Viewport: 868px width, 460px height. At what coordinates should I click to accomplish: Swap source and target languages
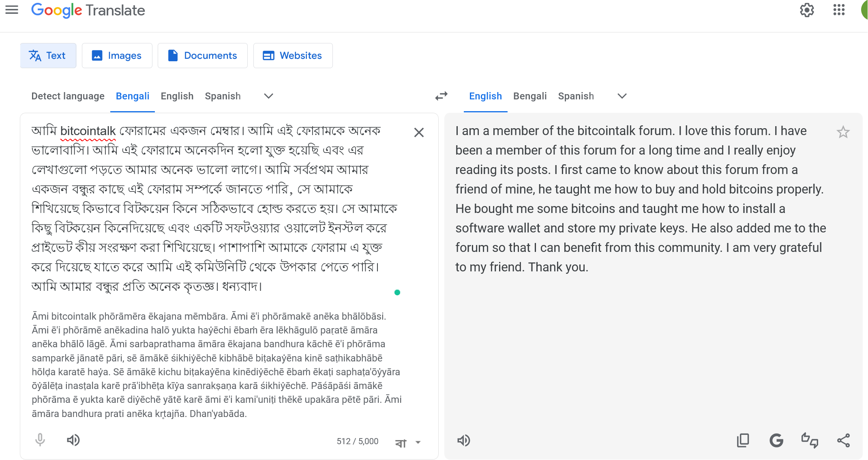point(441,96)
